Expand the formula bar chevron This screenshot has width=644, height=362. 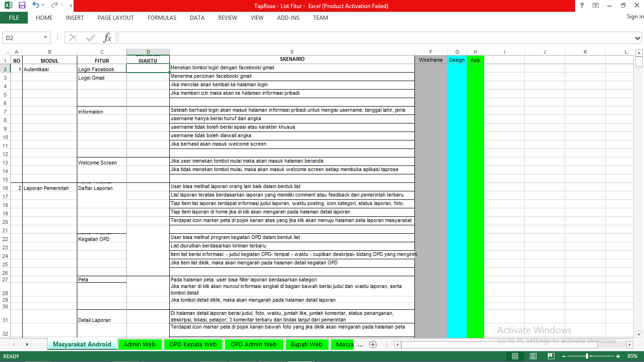[x=638, y=38]
